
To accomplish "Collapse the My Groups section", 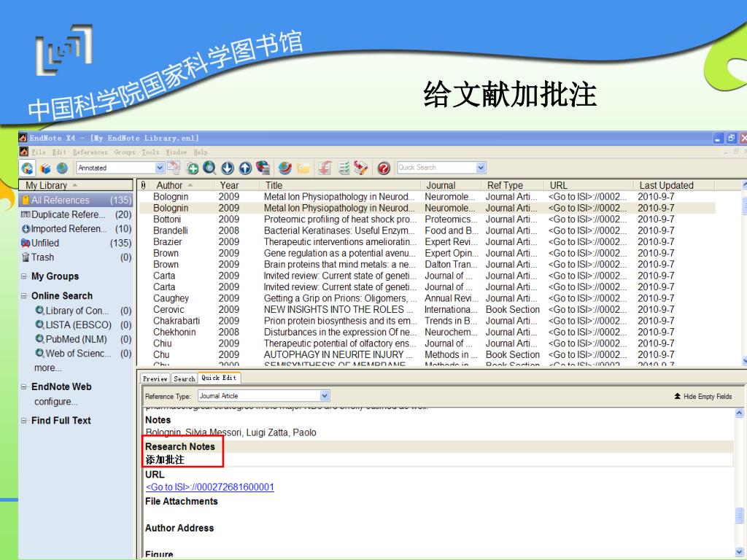I will (24, 276).
